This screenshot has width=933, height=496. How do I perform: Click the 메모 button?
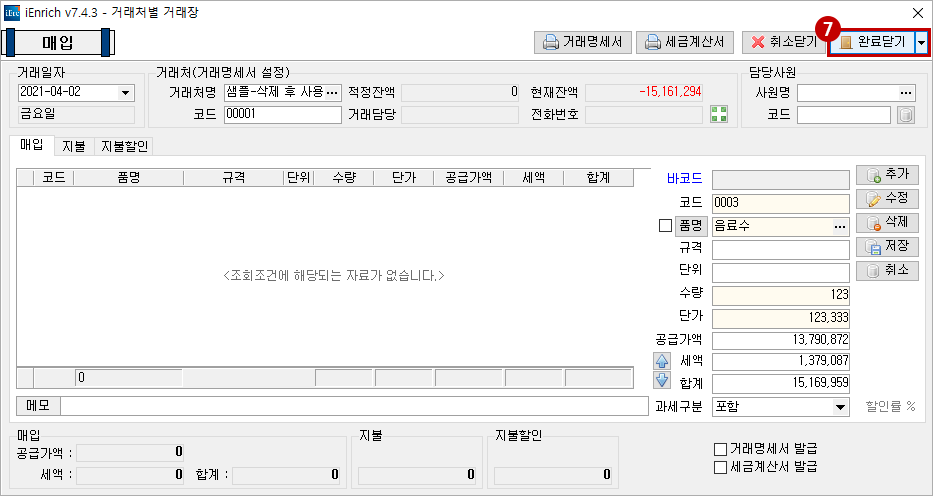point(38,406)
